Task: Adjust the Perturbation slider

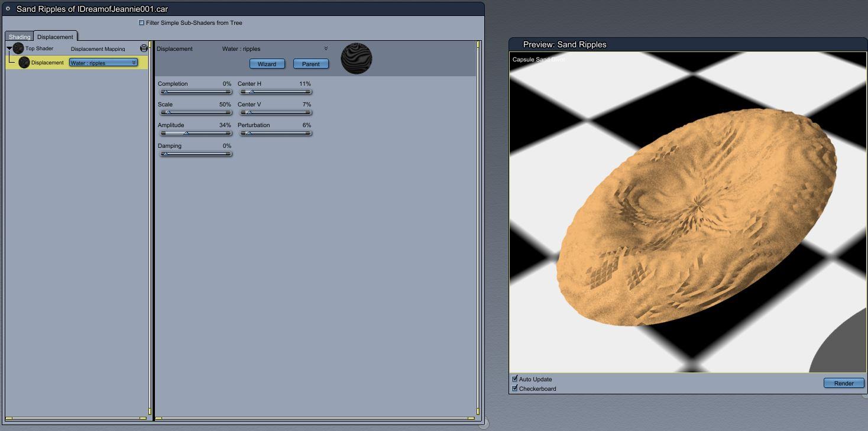Action: (x=276, y=133)
